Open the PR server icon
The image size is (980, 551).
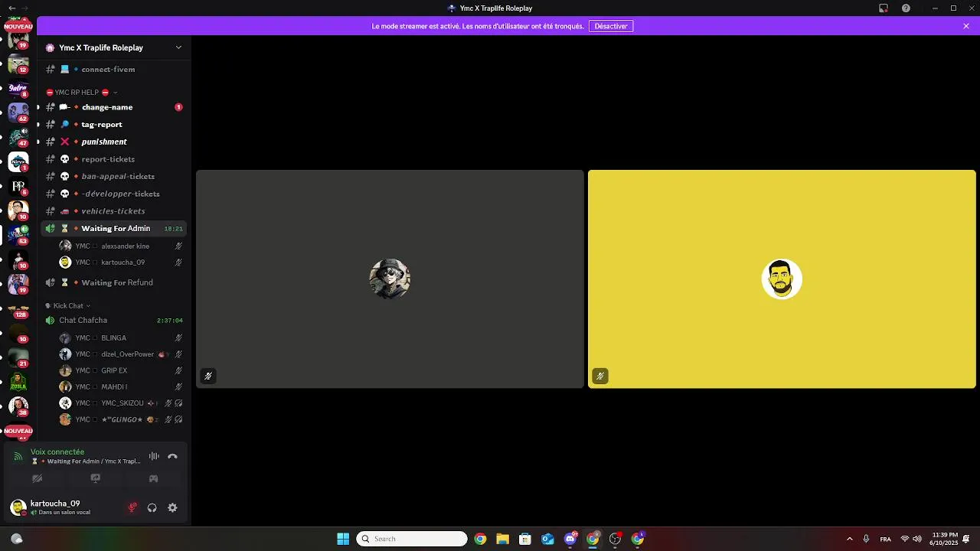(x=18, y=186)
